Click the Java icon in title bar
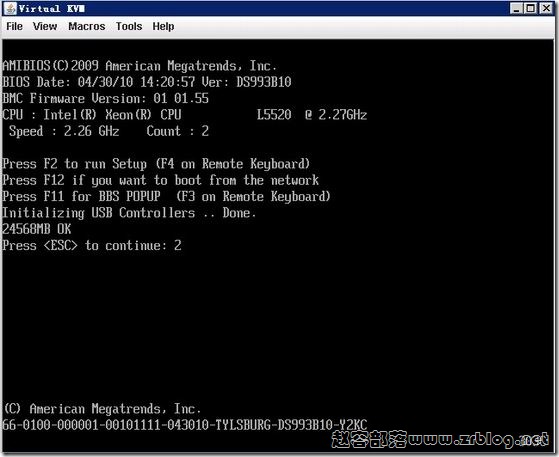Viewport: 559px width, 457px height. [10, 9]
